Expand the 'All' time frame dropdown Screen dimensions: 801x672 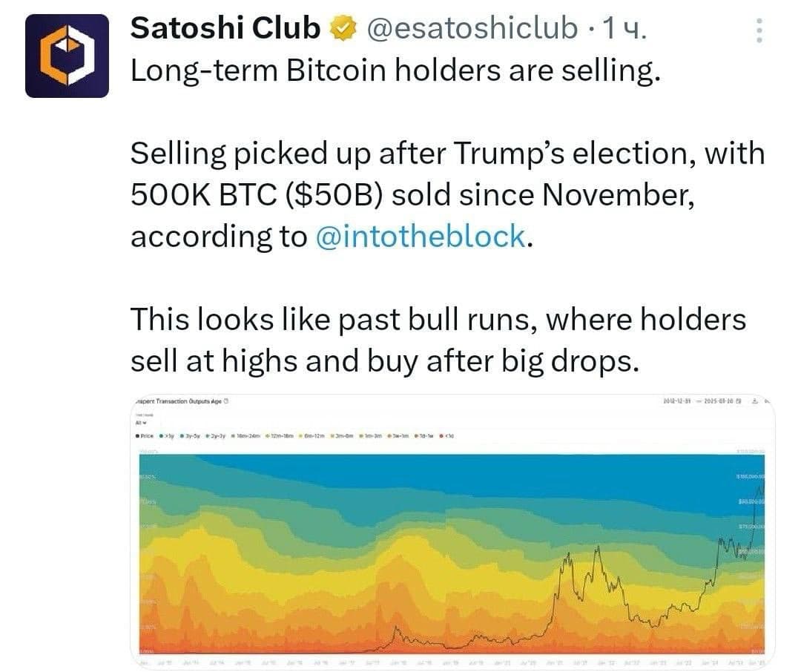pyautogui.click(x=139, y=422)
